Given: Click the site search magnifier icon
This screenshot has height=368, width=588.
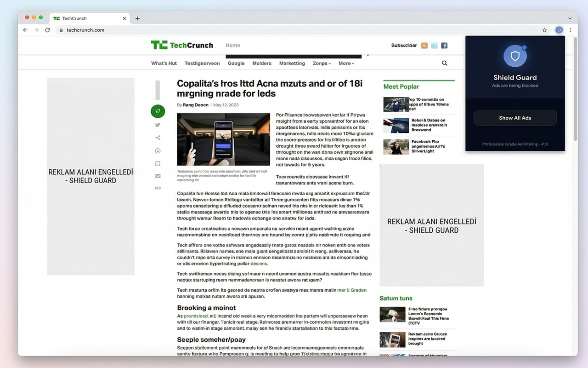Looking at the screenshot, I should (x=444, y=63).
